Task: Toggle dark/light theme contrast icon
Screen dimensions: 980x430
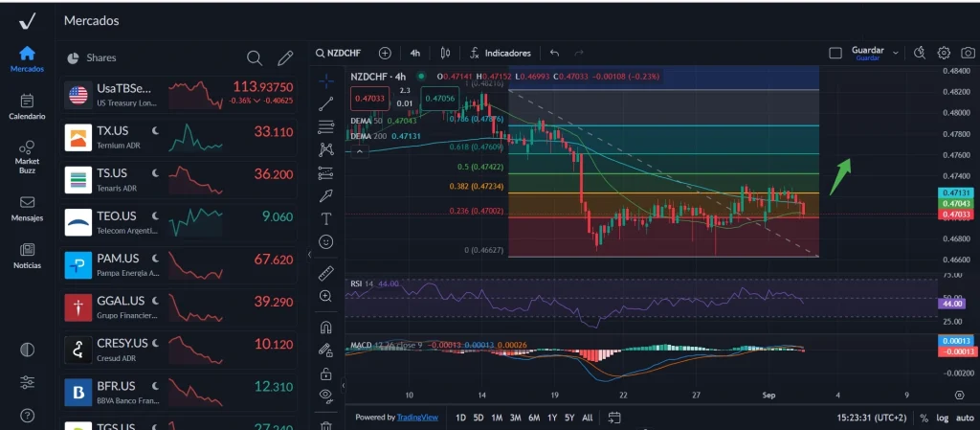Action: 27,350
